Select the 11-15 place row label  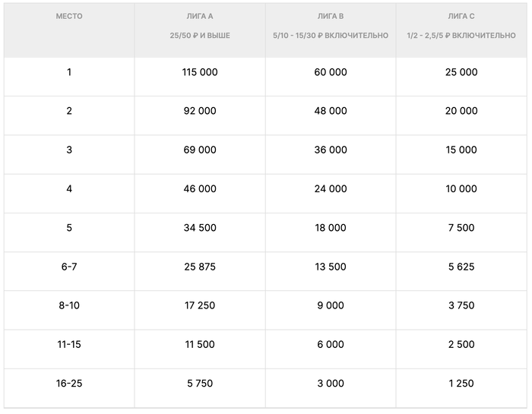click(69, 344)
